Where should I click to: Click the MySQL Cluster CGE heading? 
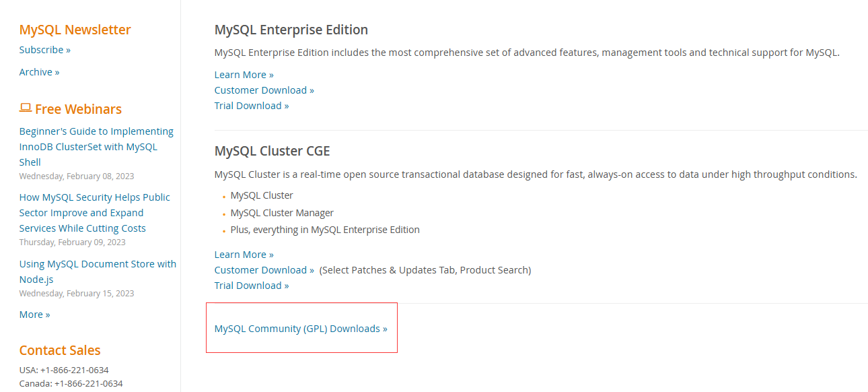[x=272, y=151]
